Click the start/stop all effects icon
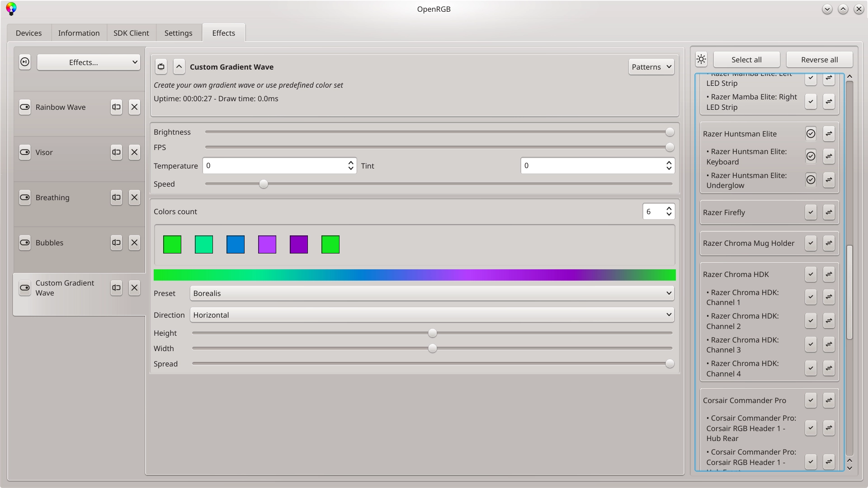This screenshot has width=868, height=488. pyautogui.click(x=25, y=62)
